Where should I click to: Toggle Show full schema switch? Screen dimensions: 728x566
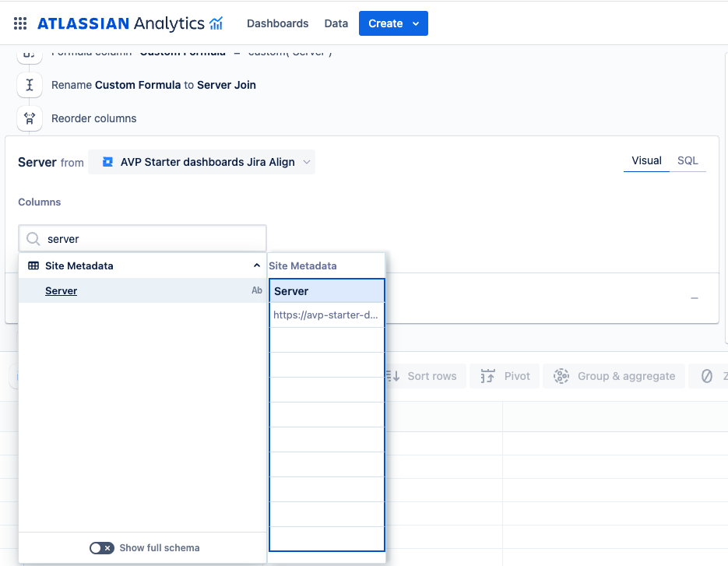102,548
